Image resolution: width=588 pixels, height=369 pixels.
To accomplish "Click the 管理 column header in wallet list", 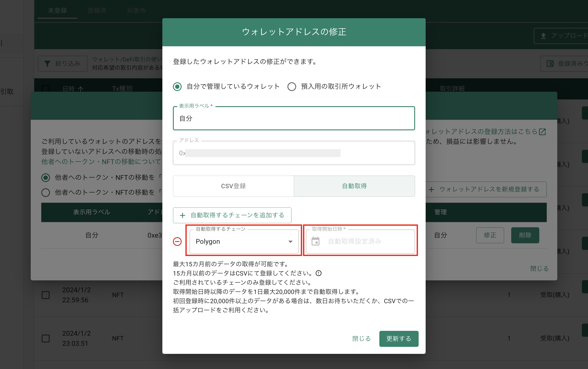I will 441,212.
